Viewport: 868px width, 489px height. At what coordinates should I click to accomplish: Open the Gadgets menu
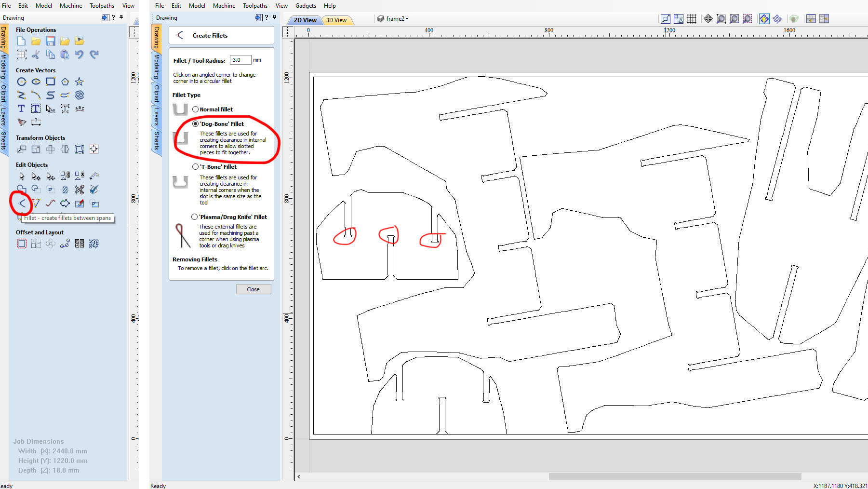click(x=306, y=6)
